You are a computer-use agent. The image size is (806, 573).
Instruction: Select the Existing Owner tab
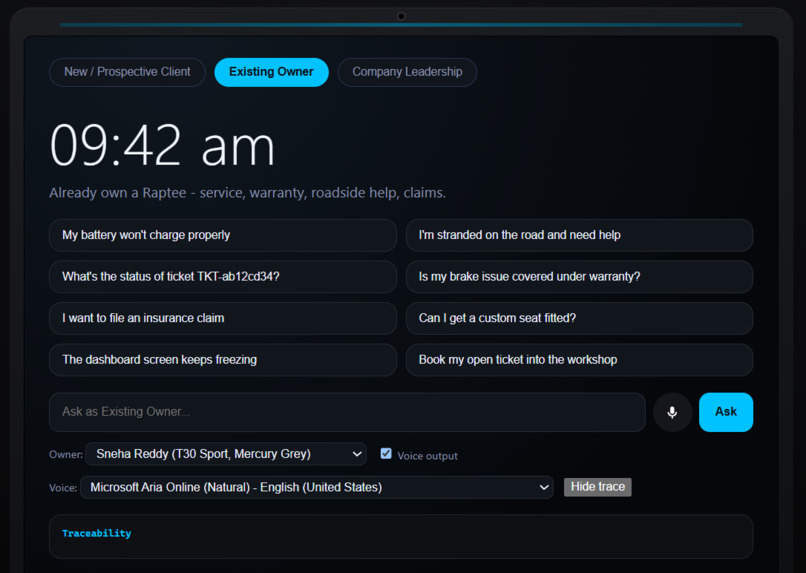271,72
